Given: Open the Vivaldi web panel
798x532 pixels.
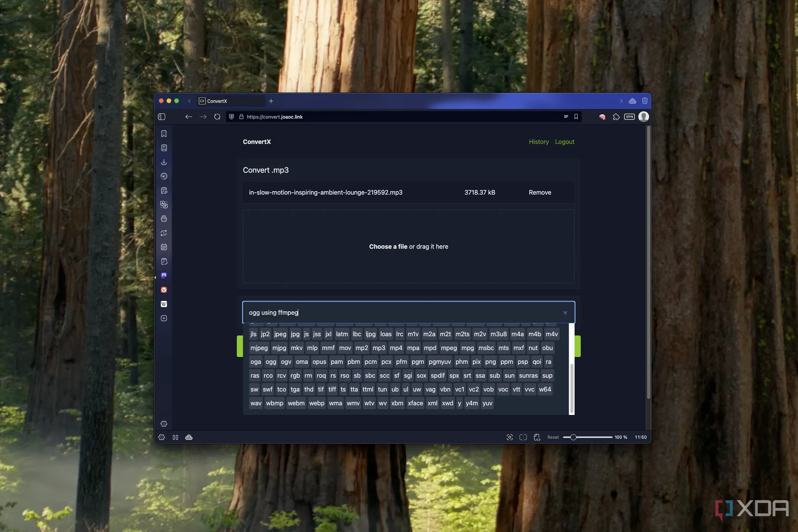Looking at the screenshot, I should coord(164,290).
